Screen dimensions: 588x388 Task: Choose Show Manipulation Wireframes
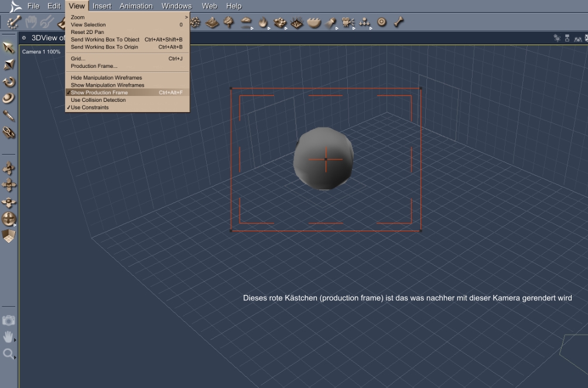coord(128,85)
